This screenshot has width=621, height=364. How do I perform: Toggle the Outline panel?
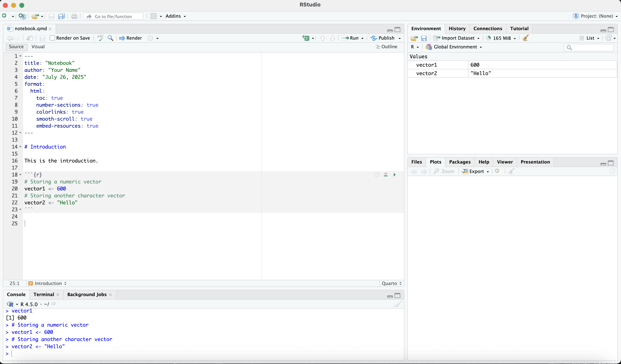pos(386,47)
